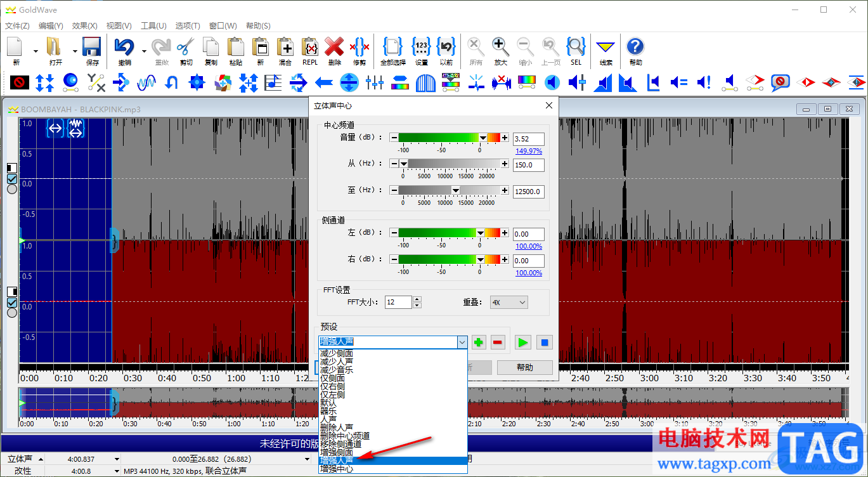This screenshot has width=868, height=477.
Task: Open the dropdown arrow beside Undo icon
Action: [145, 51]
